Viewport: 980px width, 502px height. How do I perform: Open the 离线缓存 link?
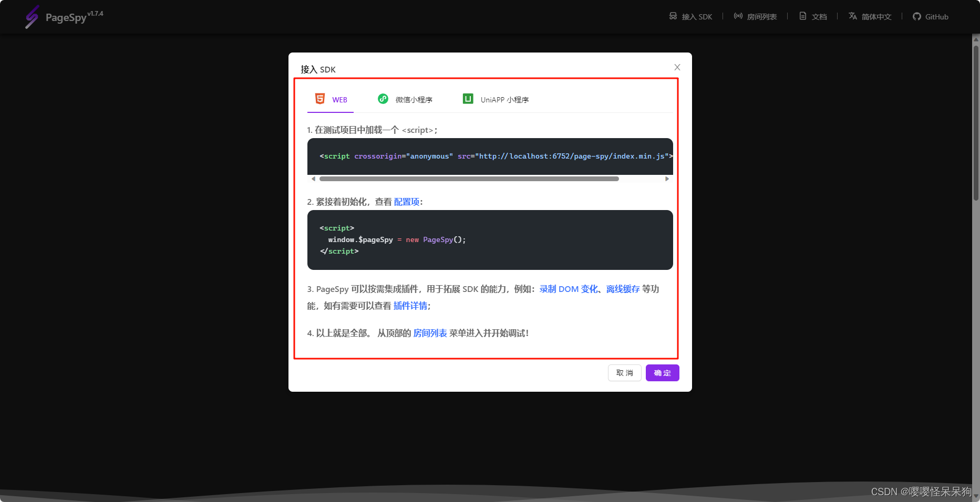click(623, 289)
